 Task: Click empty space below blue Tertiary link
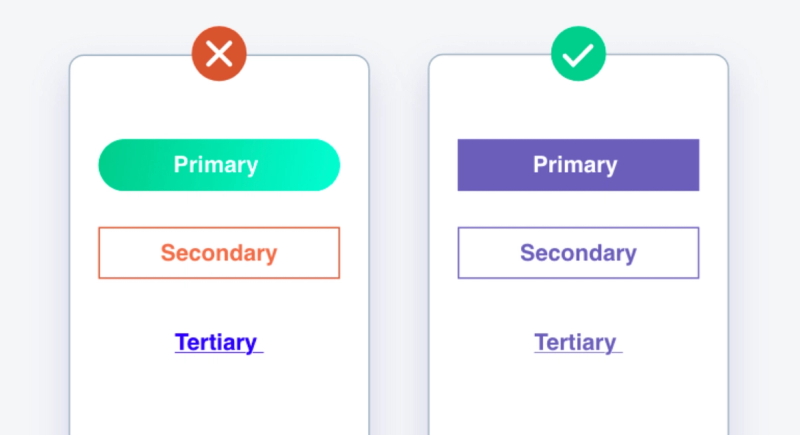point(219,395)
